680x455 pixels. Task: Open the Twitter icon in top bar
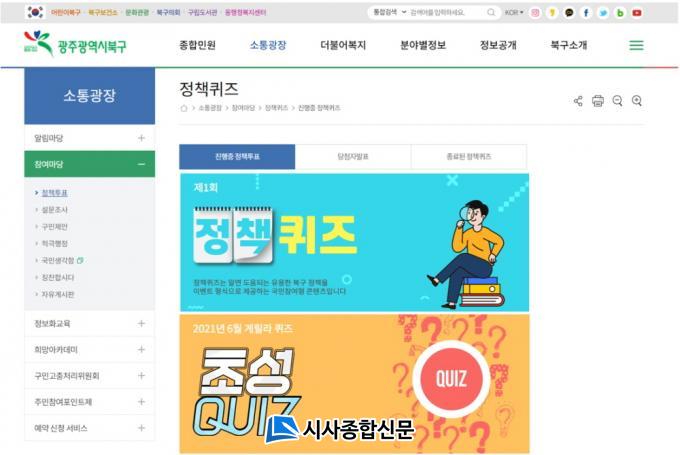603,13
